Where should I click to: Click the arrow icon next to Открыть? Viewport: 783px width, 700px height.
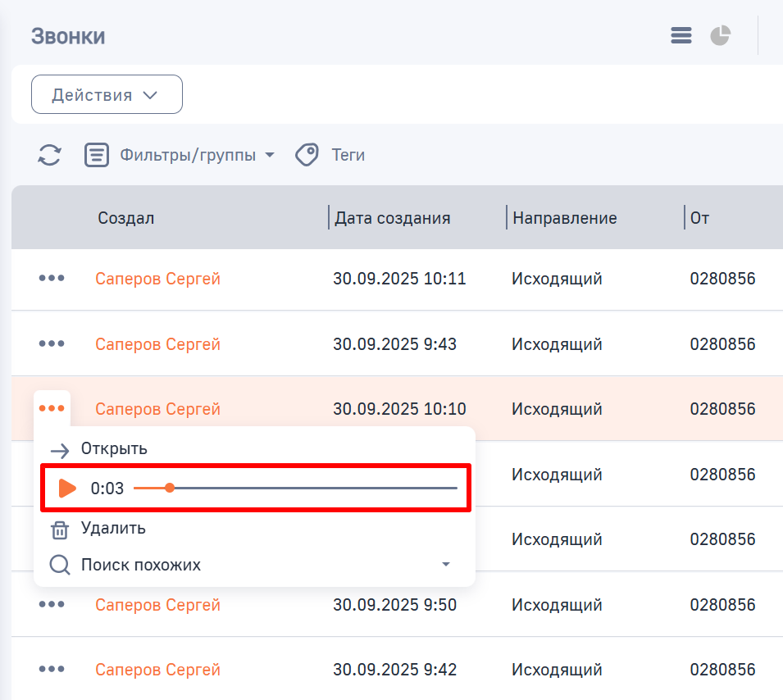[59, 449]
